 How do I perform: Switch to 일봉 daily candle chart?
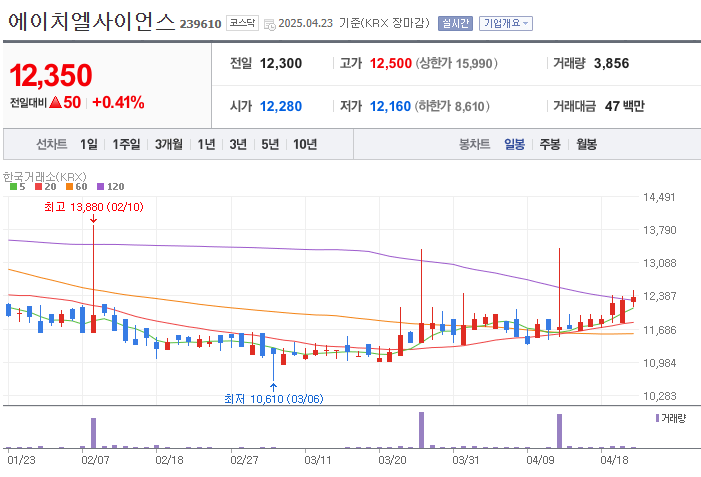coord(514,144)
